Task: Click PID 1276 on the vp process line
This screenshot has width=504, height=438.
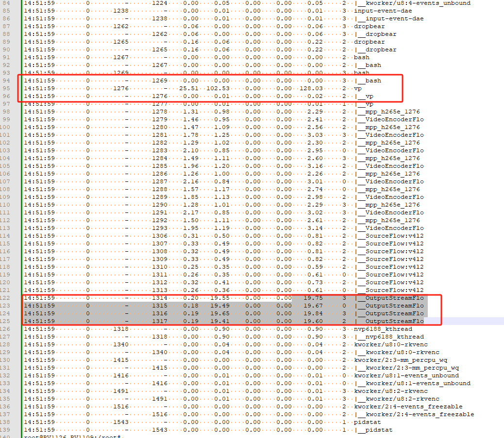Action: (121, 88)
